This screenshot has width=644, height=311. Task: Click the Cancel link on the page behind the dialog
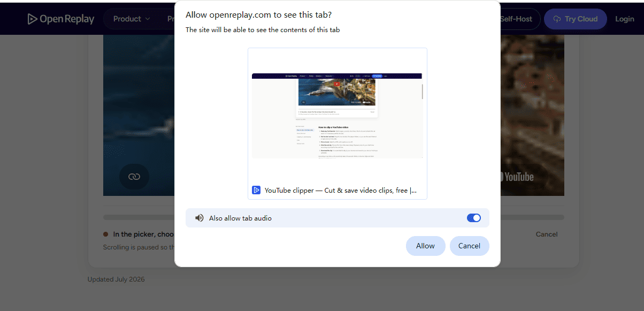point(547,234)
